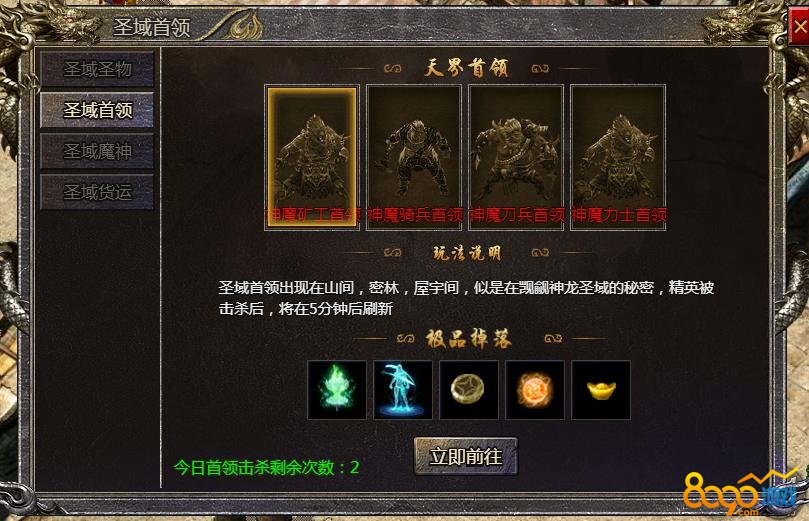809x521 pixels.
Task: Click the 玩法说明 description text
Action: pos(466,298)
